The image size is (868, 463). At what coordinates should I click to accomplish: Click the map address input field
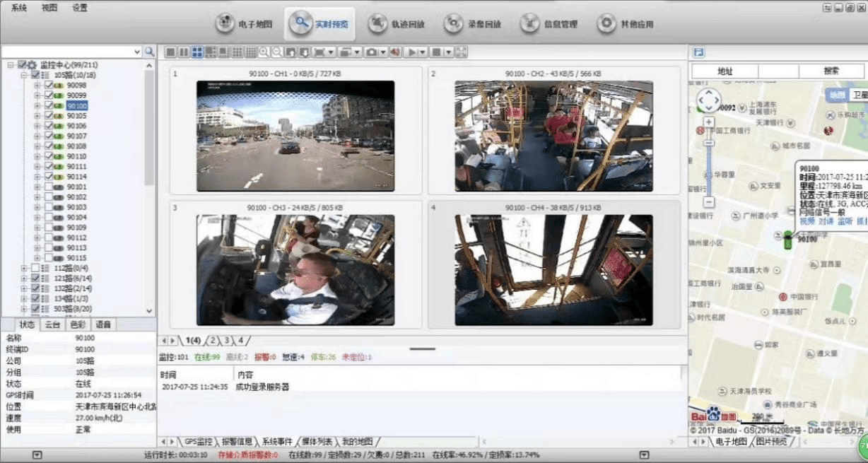778,71
